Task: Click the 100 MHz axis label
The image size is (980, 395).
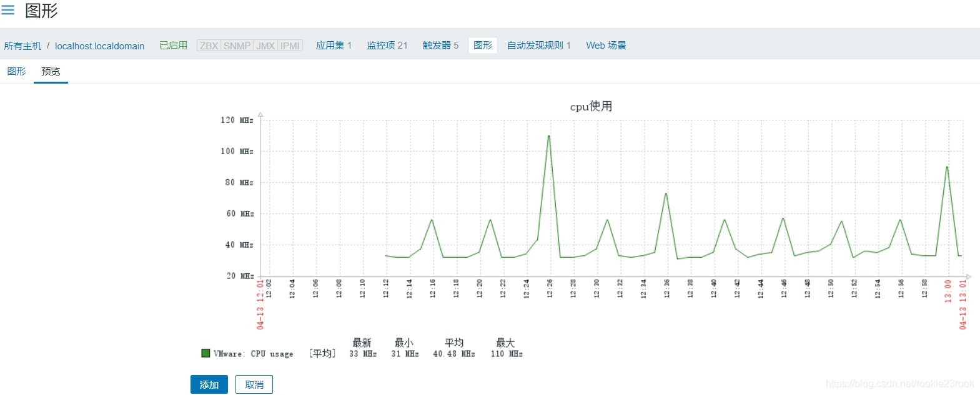Action: click(237, 151)
